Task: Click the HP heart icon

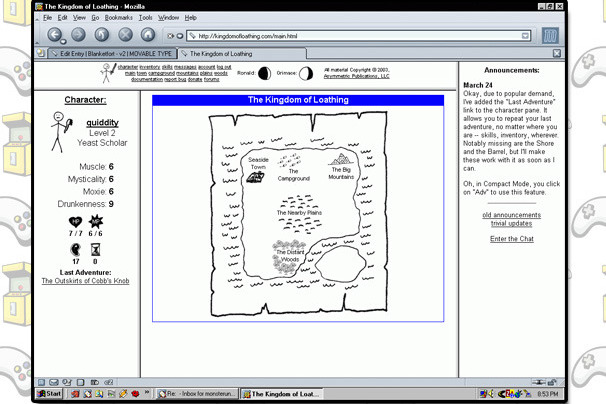Action: (75, 222)
